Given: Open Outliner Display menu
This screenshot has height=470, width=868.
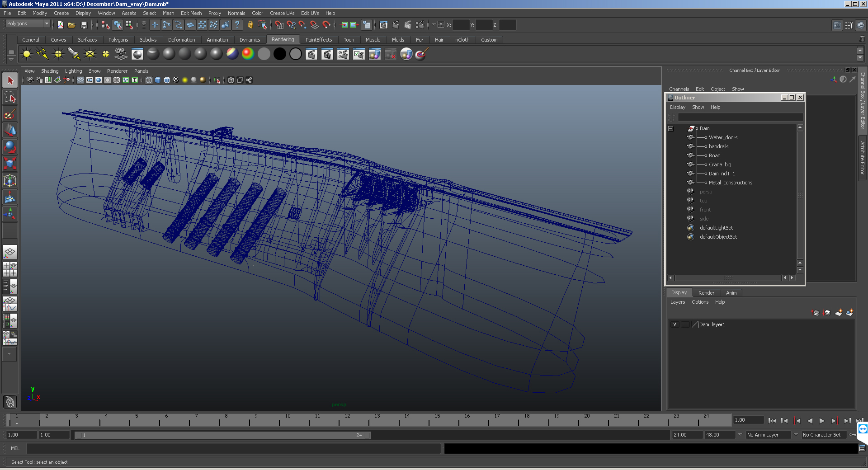Looking at the screenshot, I should click(677, 107).
